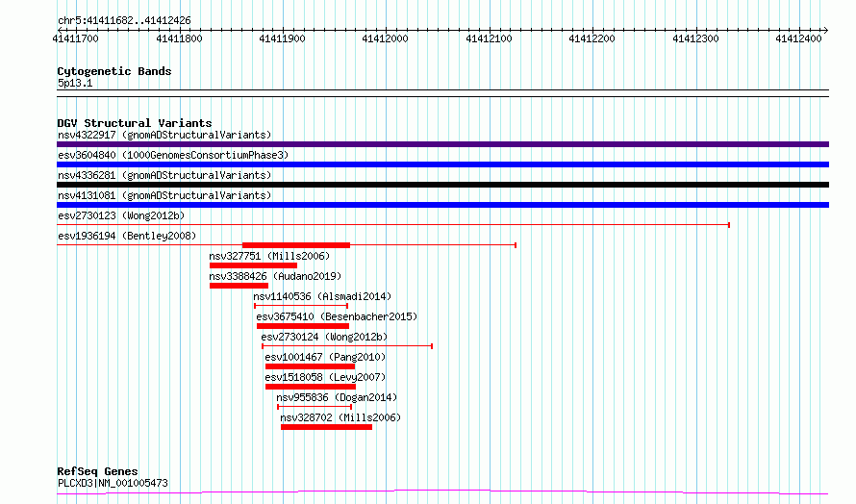Click the thin red line under nsv1140536
Image resolution: width=856 pixels, height=504 pixels.
click(301, 306)
